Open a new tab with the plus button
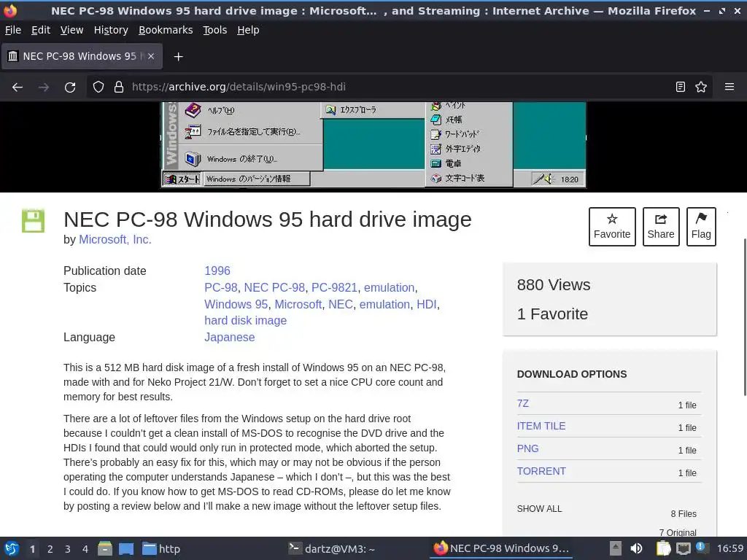The height and width of the screenshot is (560, 747). point(178,57)
